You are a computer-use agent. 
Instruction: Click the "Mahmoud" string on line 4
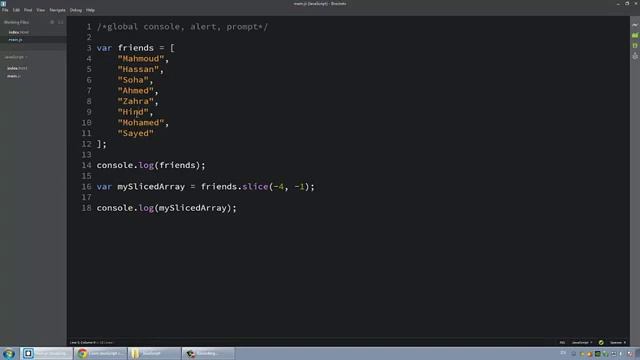[141, 59]
